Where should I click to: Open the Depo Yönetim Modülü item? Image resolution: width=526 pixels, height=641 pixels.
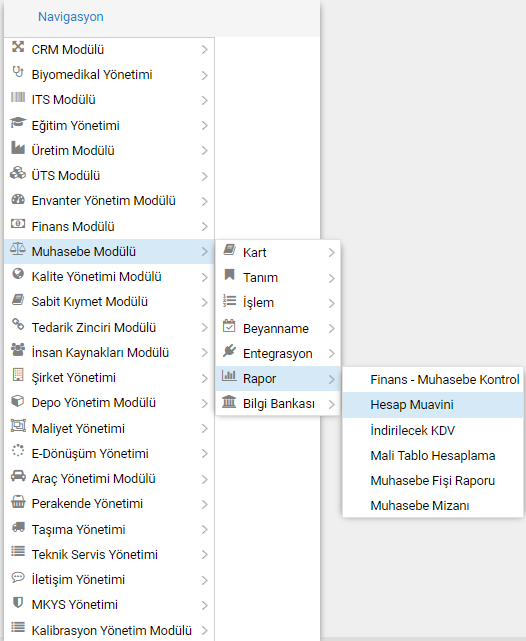pos(109,403)
